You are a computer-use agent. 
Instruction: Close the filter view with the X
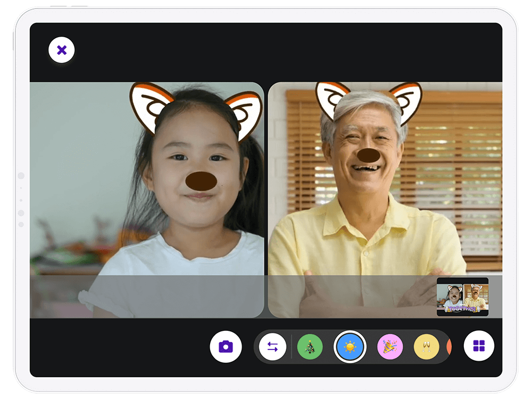[62, 51]
